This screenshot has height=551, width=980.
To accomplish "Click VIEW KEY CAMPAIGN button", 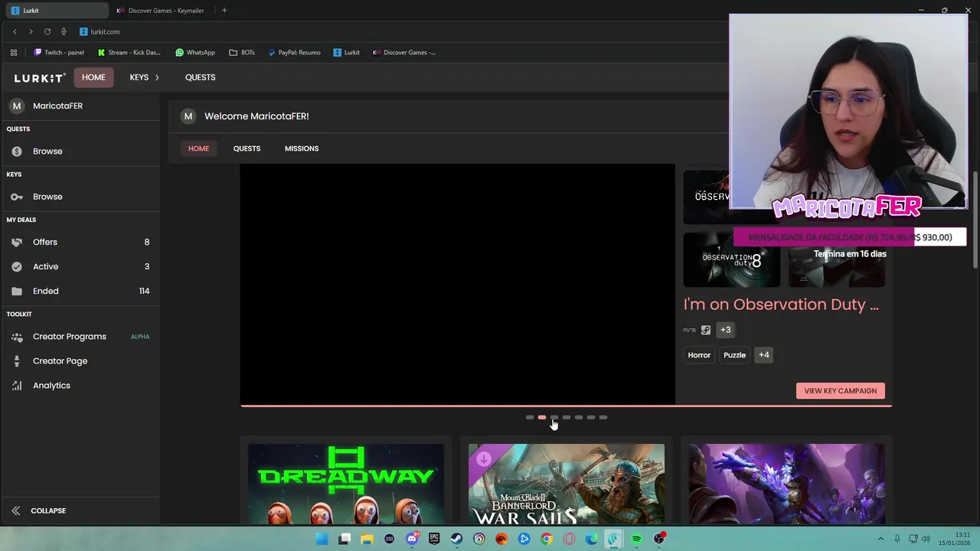I will [x=840, y=391].
